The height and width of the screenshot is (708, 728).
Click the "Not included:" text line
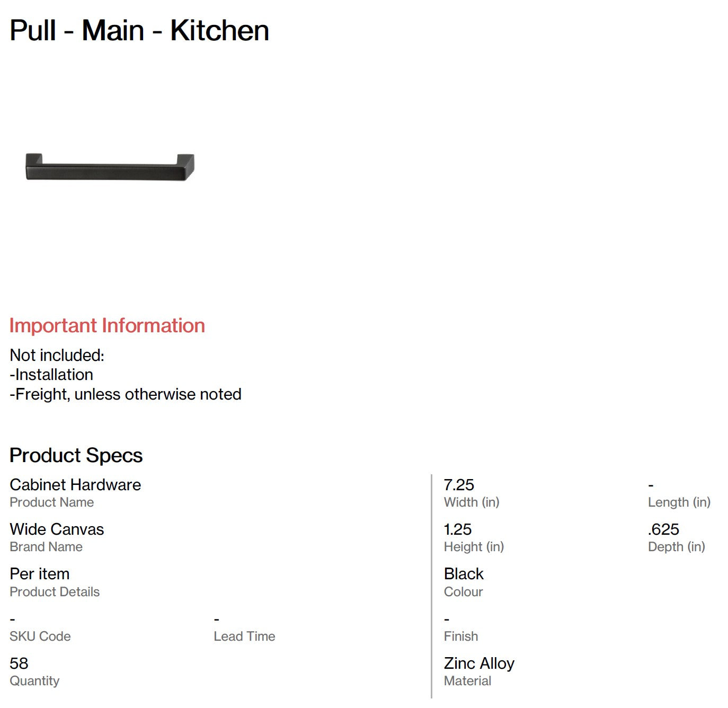coord(57,355)
